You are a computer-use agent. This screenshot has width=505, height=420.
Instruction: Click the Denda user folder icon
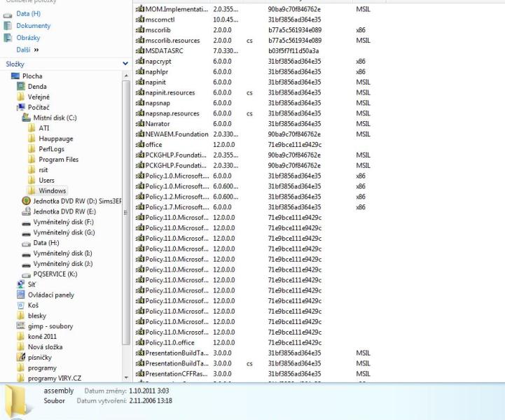click(21, 86)
